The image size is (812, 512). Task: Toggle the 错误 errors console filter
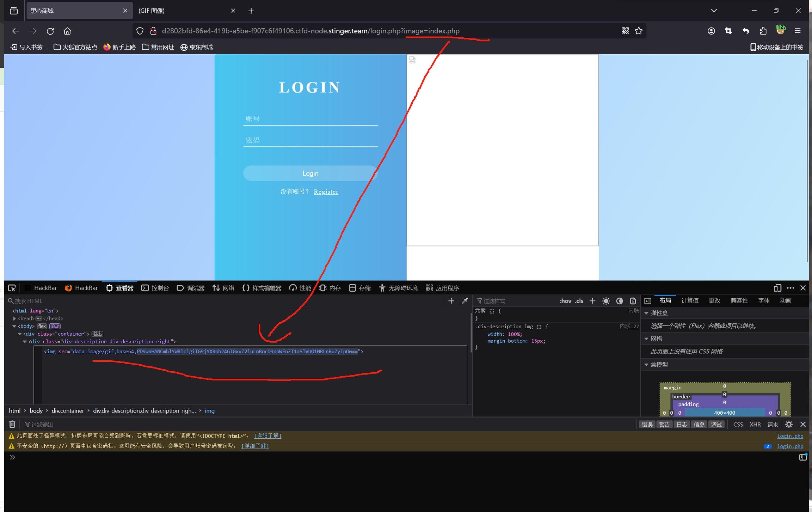647,424
